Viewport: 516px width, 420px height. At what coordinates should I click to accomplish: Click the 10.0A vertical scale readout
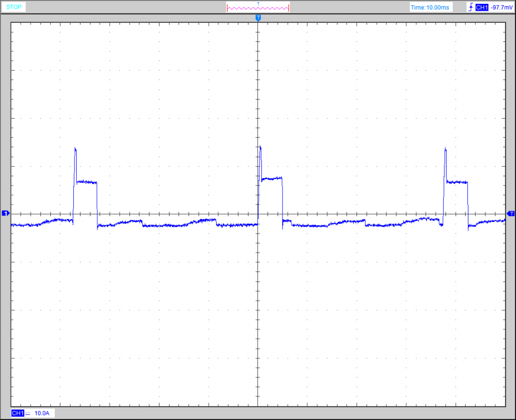42,413
